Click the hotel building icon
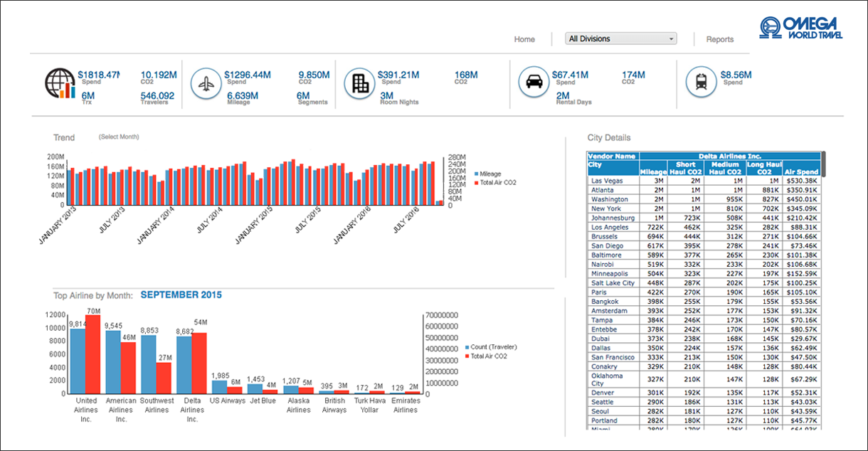This screenshot has width=868, height=451. pos(360,82)
